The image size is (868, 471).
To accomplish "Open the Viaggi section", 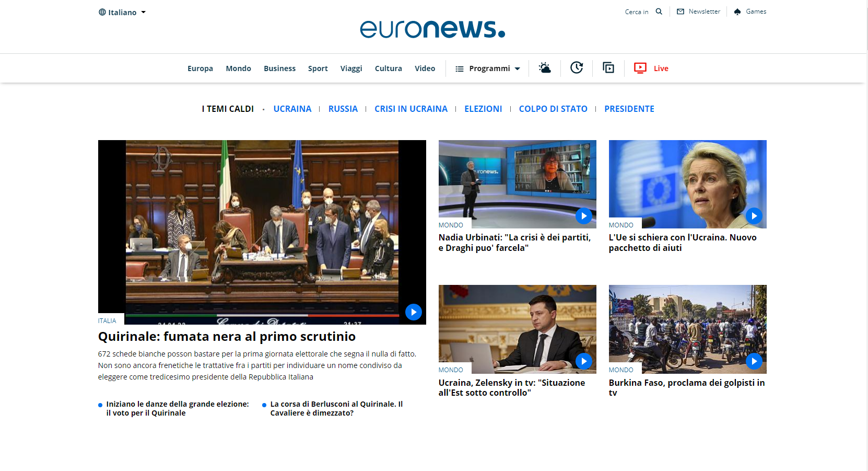I will [x=351, y=68].
